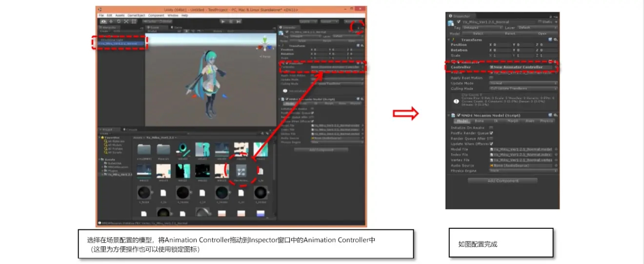This screenshot has width=644, height=264.
Task: Toggle Static checkbox in standalone Inspector
Action: 540,22
